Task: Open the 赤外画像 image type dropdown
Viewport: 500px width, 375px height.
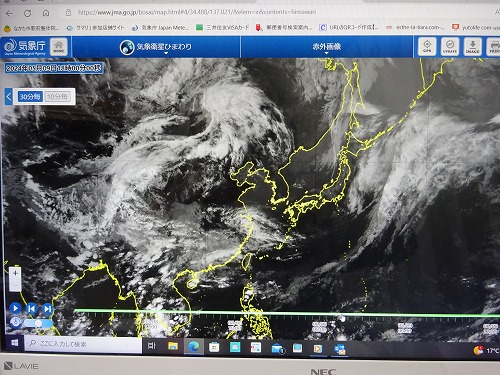Action: pyautogui.click(x=327, y=47)
